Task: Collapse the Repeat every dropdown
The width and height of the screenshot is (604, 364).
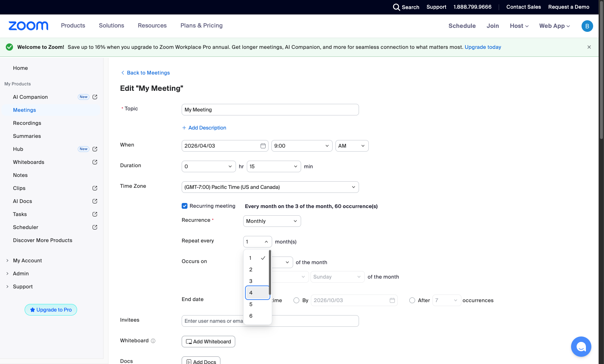Action: (258, 242)
